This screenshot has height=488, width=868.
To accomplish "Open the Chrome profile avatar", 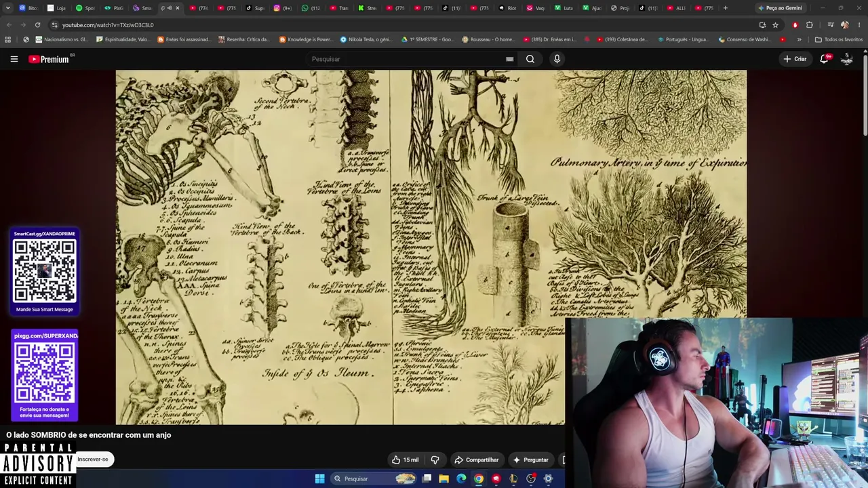I will click(845, 25).
